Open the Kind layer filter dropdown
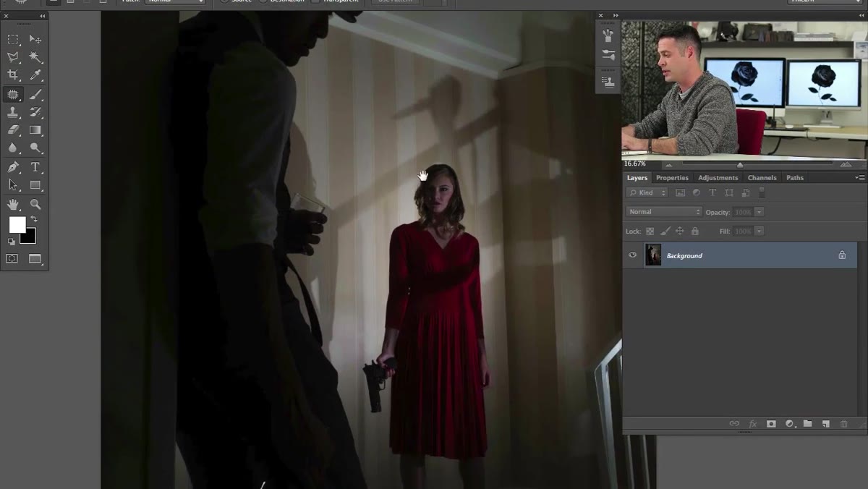This screenshot has width=868, height=489. coord(647,192)
